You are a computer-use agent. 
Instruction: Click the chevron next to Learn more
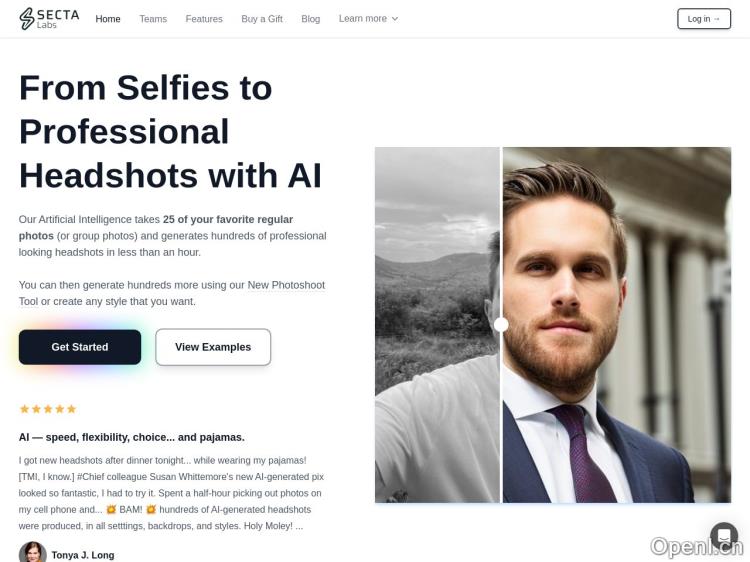[x=395, y=19]
